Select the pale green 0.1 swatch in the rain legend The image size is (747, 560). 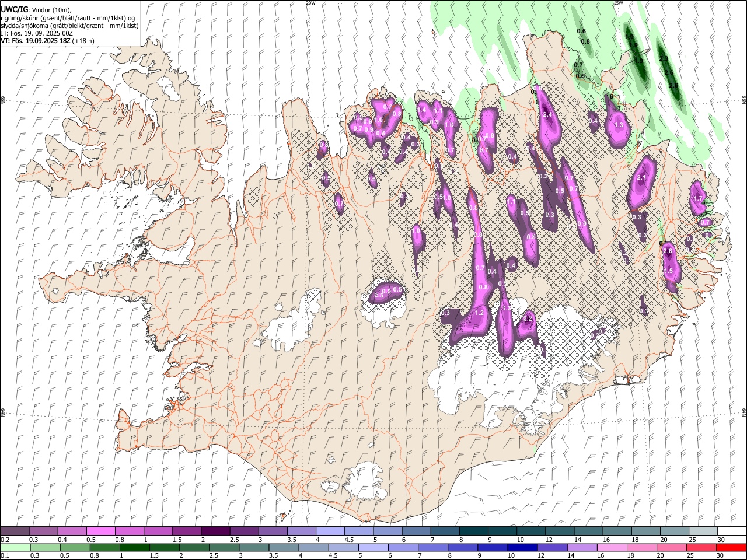[15, 547]
